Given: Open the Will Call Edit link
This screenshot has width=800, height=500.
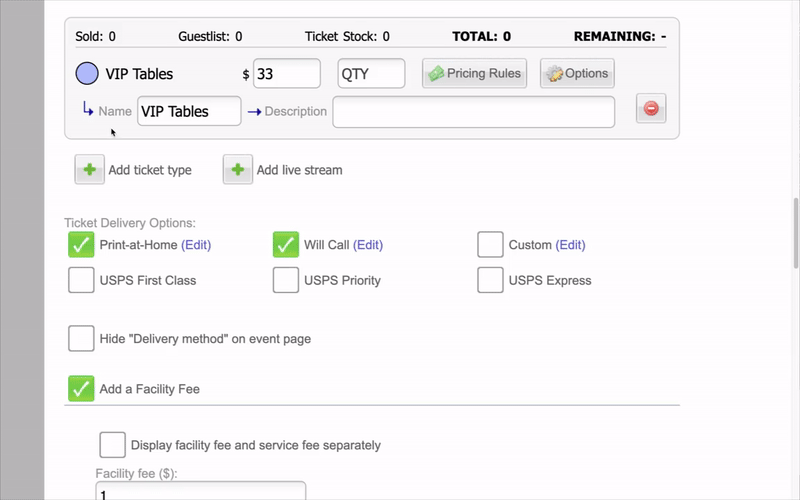Looking at the screenshot, I should click(368, 245).
